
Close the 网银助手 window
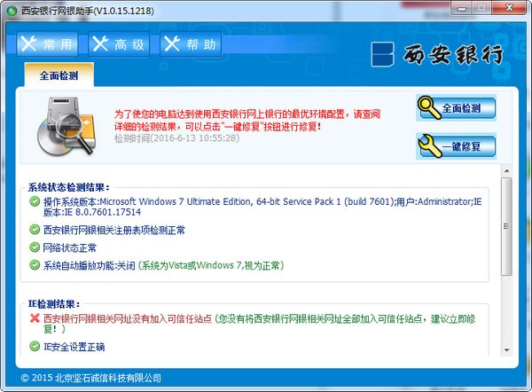point(509,8)
